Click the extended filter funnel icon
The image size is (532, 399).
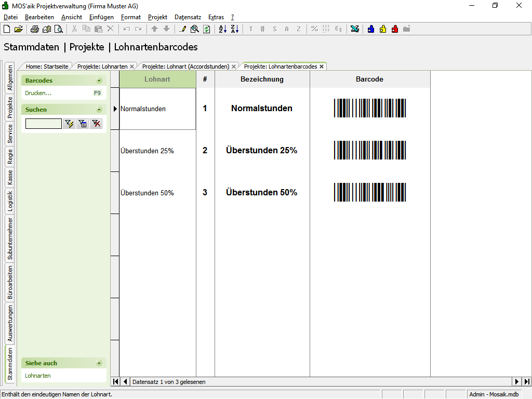click(x=83, y=124)
